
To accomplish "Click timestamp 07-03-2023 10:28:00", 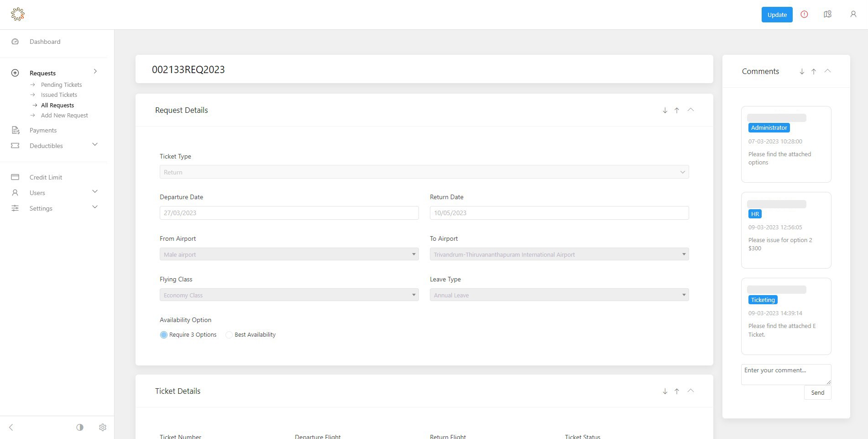I will pos(775,142).
